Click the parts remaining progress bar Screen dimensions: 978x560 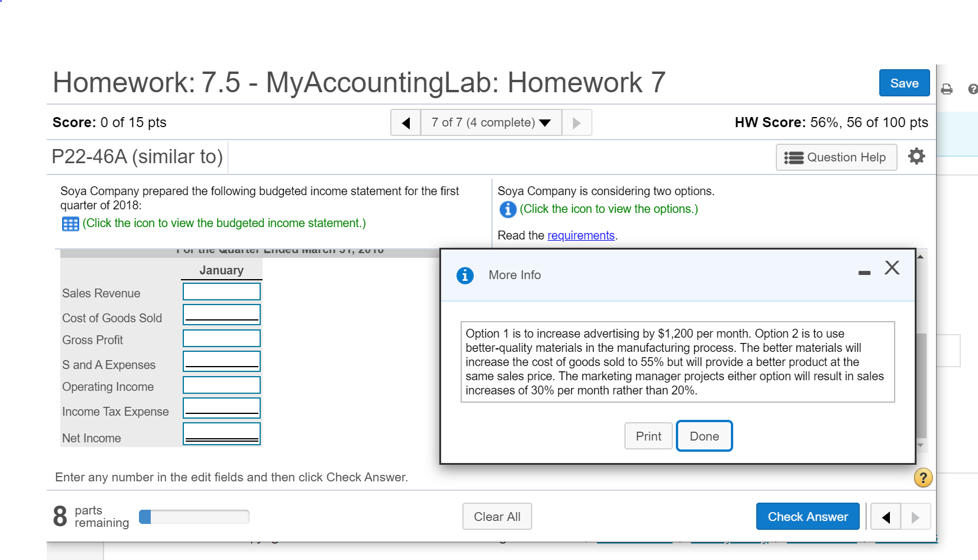click(x=193, y=516)
